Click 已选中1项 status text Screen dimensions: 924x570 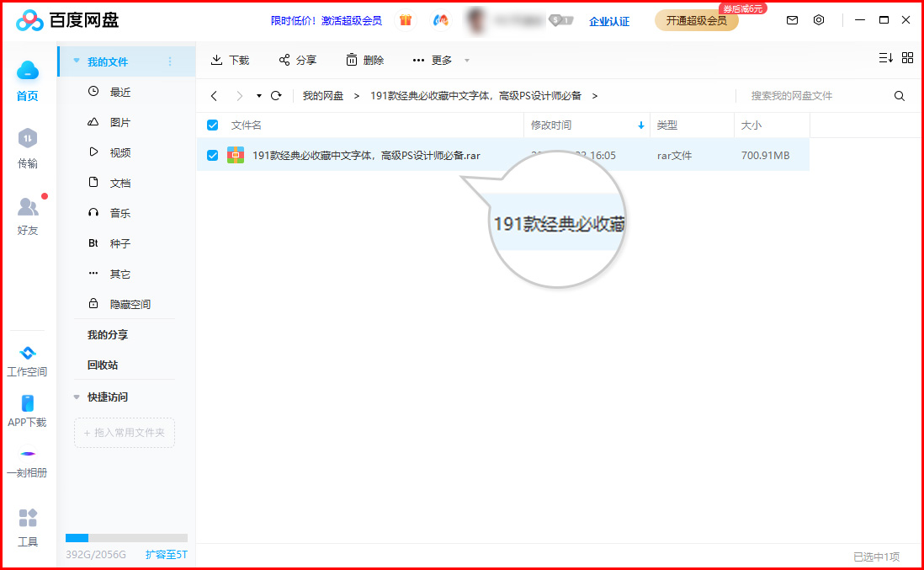[876, 557]
